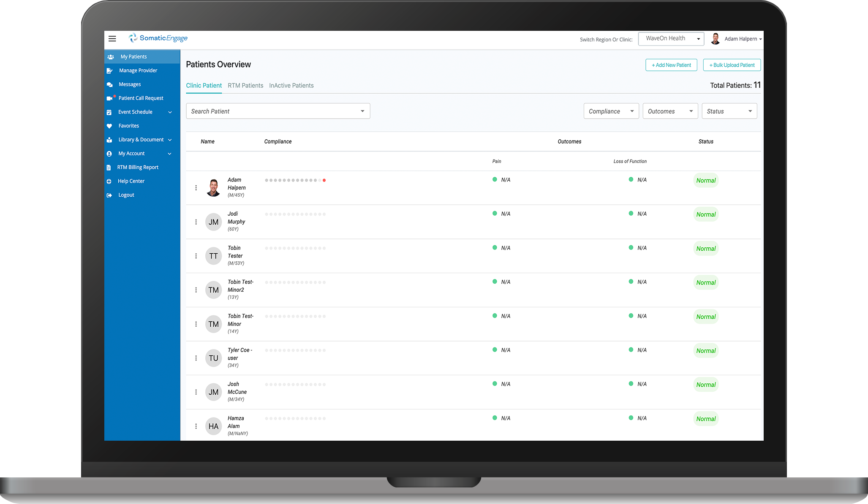Click the Status column header

706,141
